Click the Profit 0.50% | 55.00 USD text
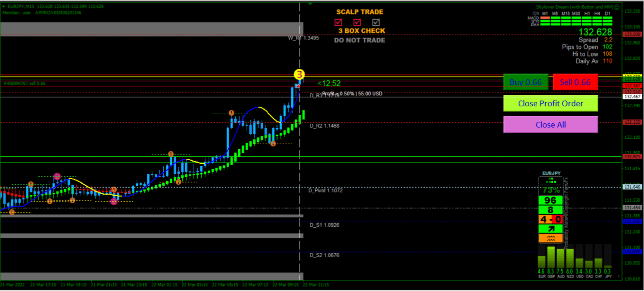Image resolution: width=644 pixels, height=291 pixels. pyautogui.click(x=352, y=94)
